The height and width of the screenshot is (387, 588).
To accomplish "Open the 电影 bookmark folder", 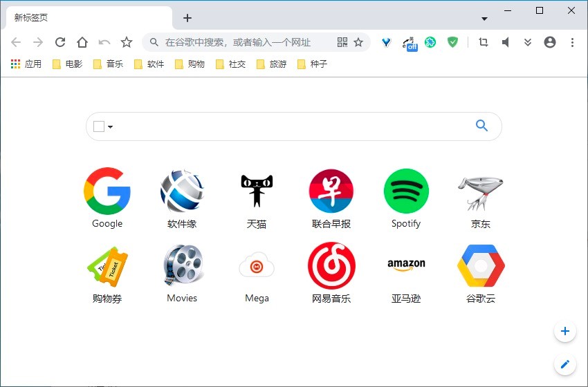I will [68, 64].
